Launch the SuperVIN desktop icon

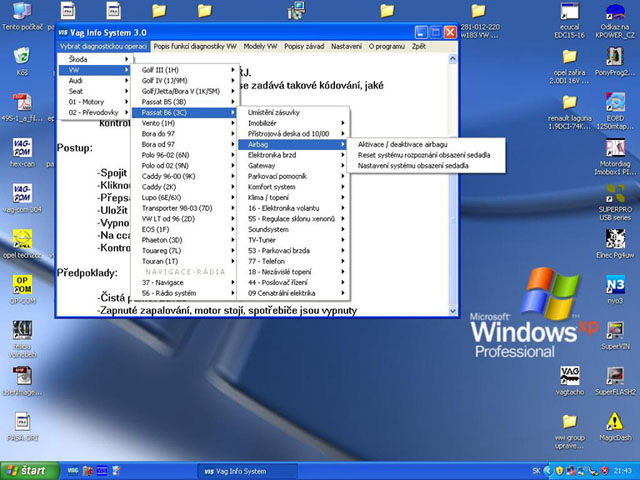pos(615,336)
